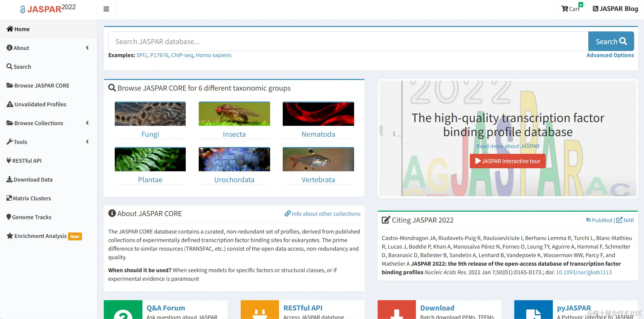The height and width of the screenshot is (319, 644).
Task: Open the RESTful API heading in tile
Action: pyautogui.click(x=303, y=308)
